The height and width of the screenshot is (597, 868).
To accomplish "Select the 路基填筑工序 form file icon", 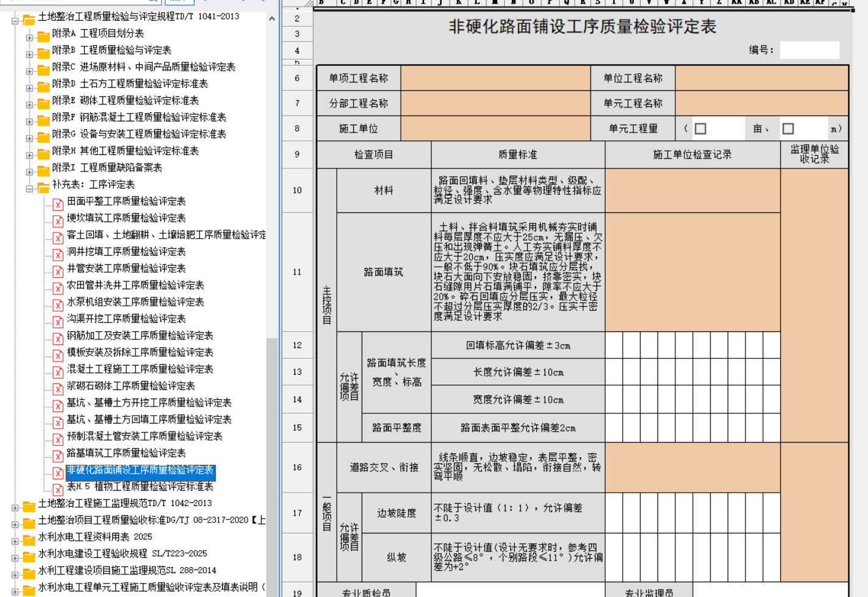I will 58,456.
